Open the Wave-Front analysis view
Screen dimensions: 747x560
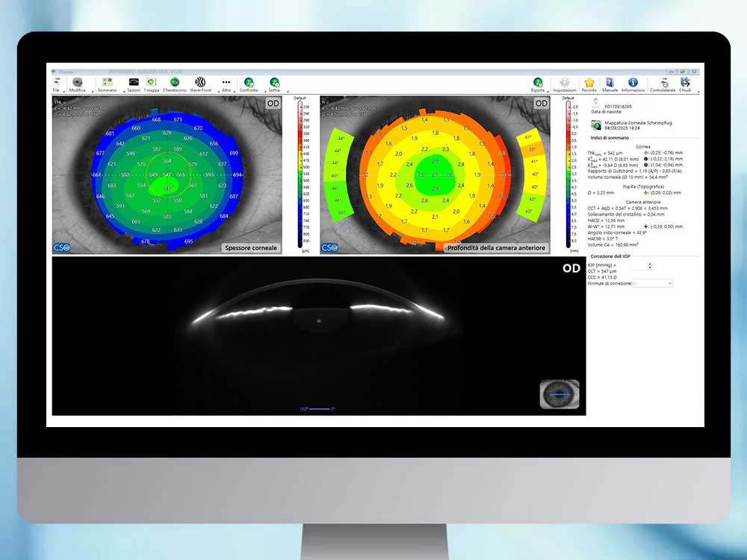pyautogui.click(x=200, y=84)
